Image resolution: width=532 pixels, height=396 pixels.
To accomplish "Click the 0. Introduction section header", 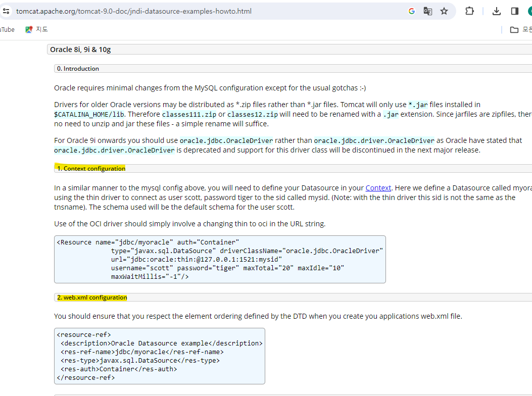I will 78,69.
